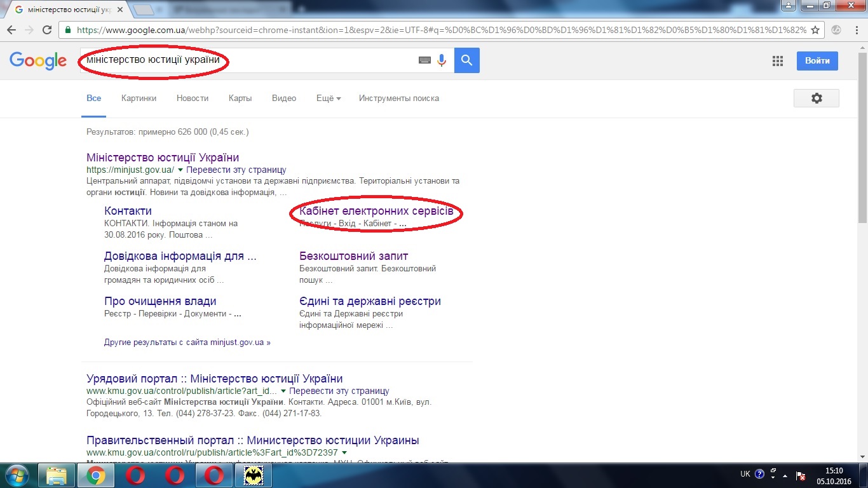Screen dimensions: 868x488
Task: Open green arrow menu after article%3Fart_id%3D72397
Action: pos(344,452)
